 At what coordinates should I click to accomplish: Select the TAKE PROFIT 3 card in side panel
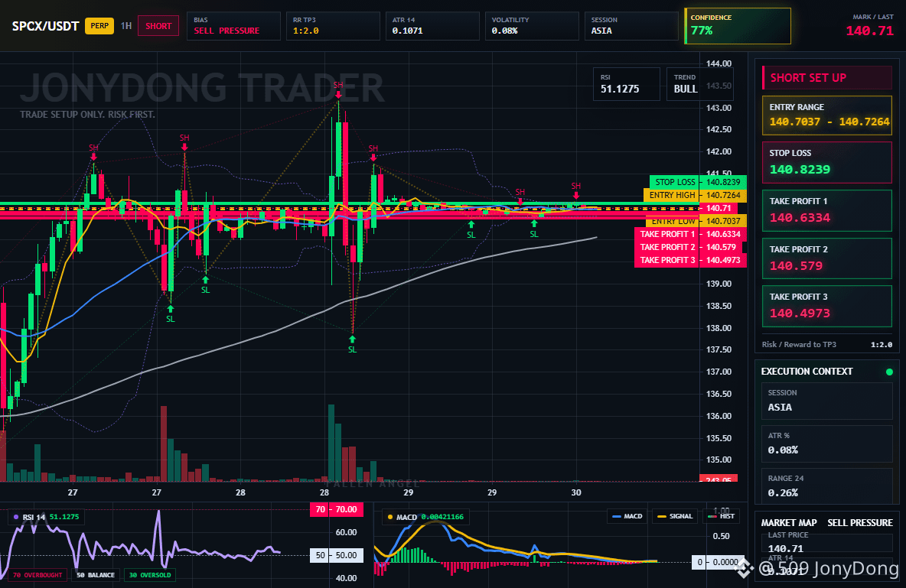(827, 306)
